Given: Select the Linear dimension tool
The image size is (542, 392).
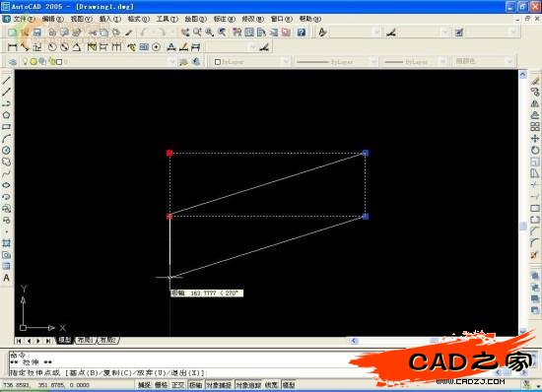Looking at the screenshot, I should [x=12, y=47].
